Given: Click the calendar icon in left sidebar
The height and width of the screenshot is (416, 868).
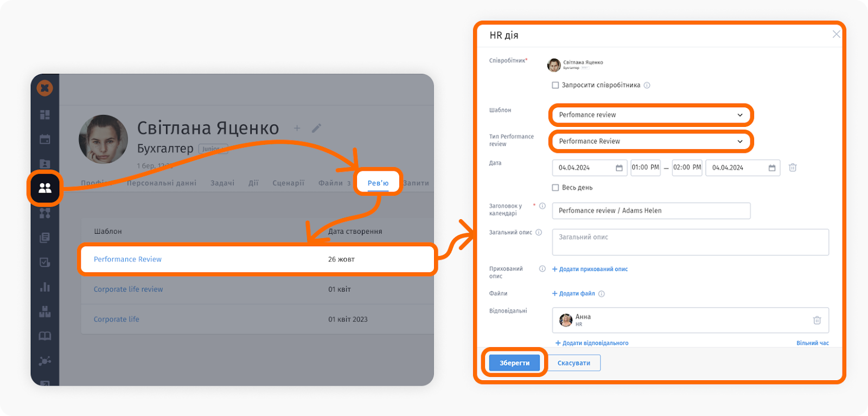Looking at the screenshot, I should [x=45, y=139].
